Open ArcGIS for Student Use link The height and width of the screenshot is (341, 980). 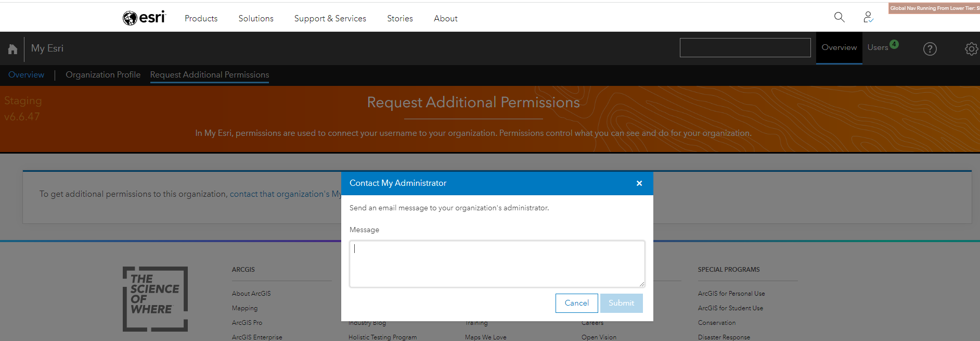click(730, 308)
